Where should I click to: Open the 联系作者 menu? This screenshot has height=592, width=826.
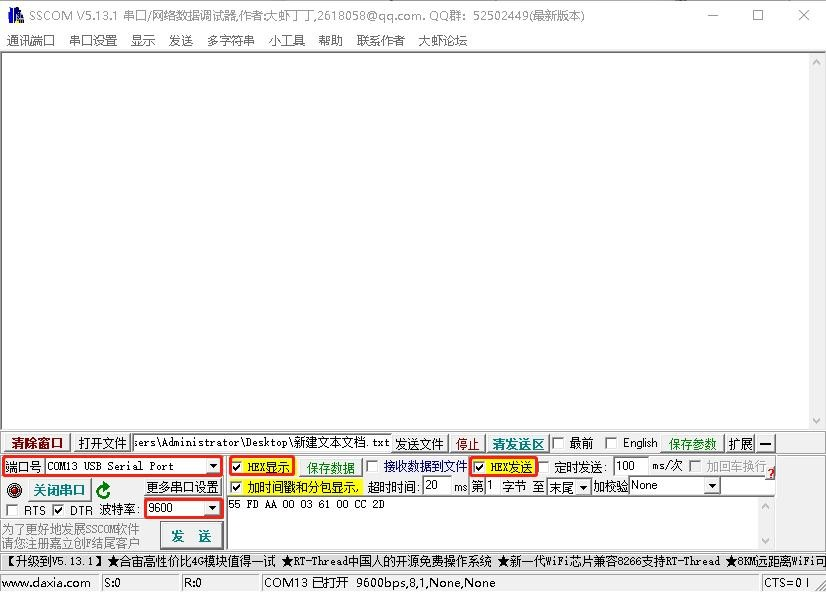(x=380, y=41)
